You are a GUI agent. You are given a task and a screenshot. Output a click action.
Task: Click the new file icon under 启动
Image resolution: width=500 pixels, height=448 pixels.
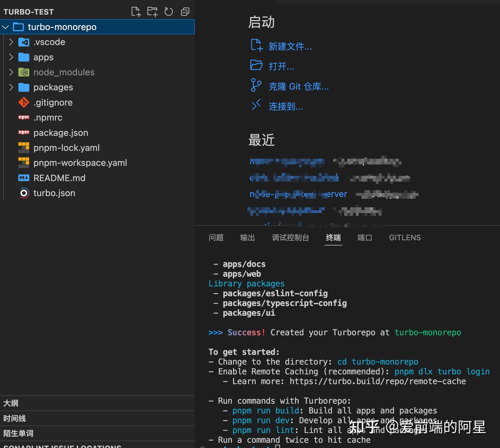coord(257,45)
